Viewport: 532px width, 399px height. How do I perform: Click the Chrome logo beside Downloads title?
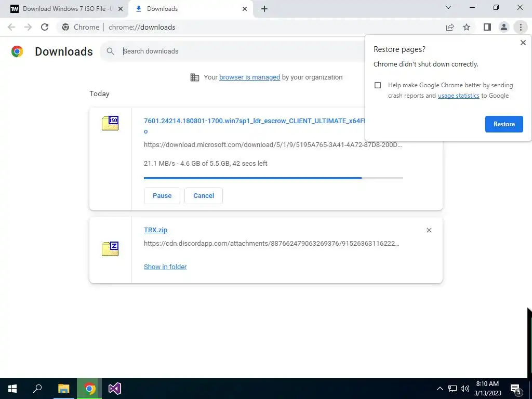(17, 51)
